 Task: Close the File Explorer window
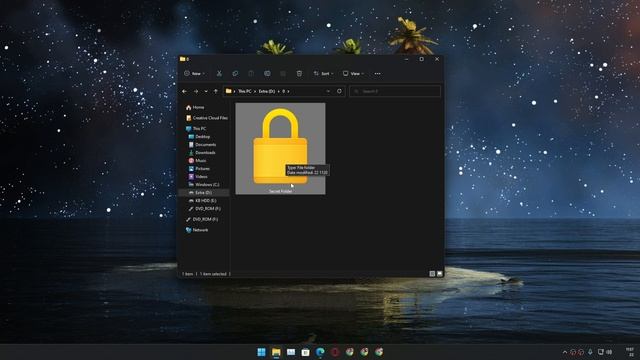click(437, 59)
